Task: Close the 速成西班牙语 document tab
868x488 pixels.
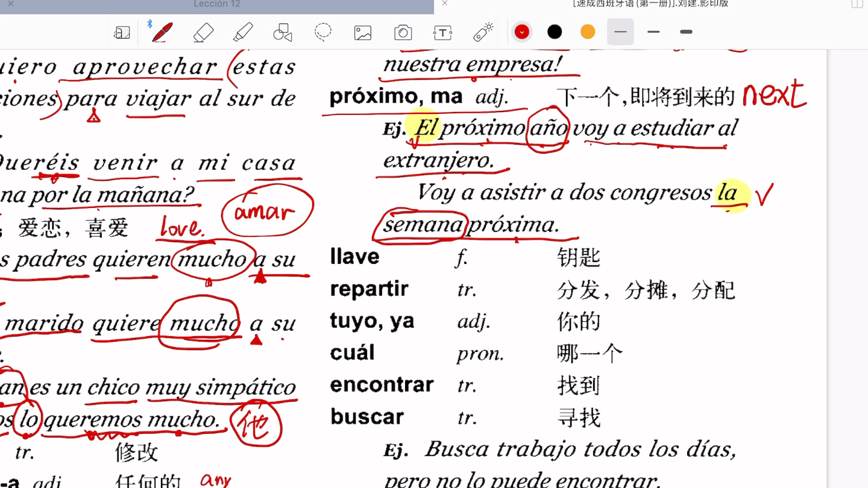Action: point(444,4)
